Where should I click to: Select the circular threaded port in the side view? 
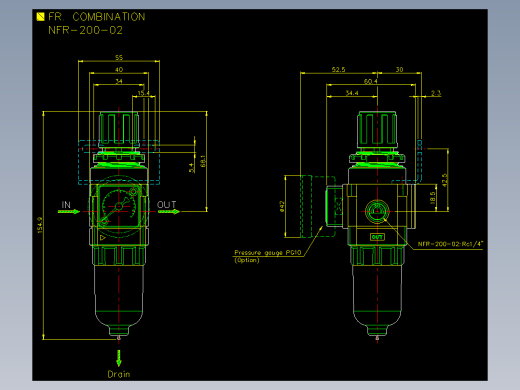[x=377, y=211]
